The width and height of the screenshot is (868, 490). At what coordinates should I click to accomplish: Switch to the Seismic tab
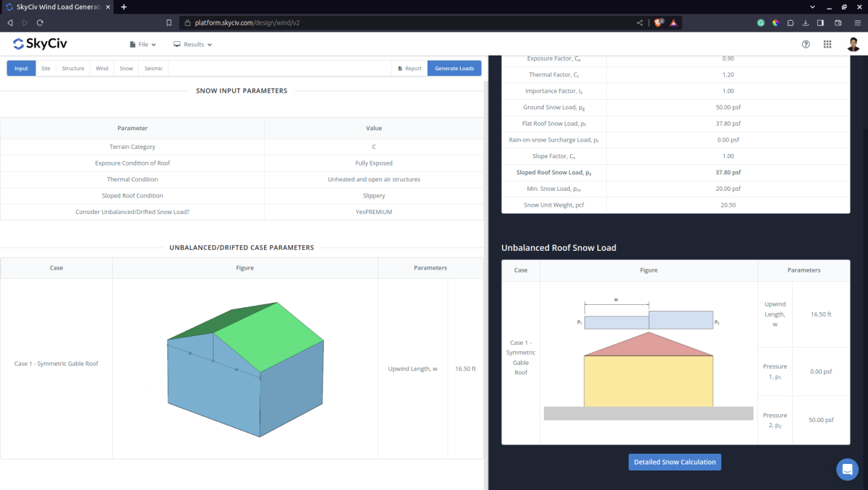tap(153, 67)
